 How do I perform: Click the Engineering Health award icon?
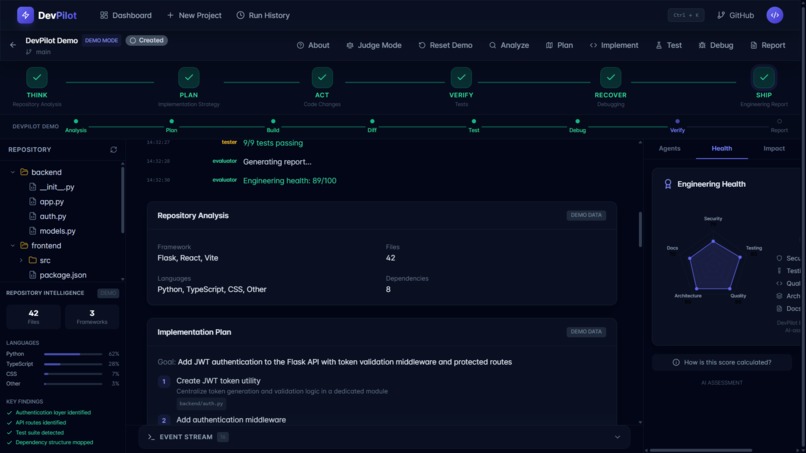668,184
